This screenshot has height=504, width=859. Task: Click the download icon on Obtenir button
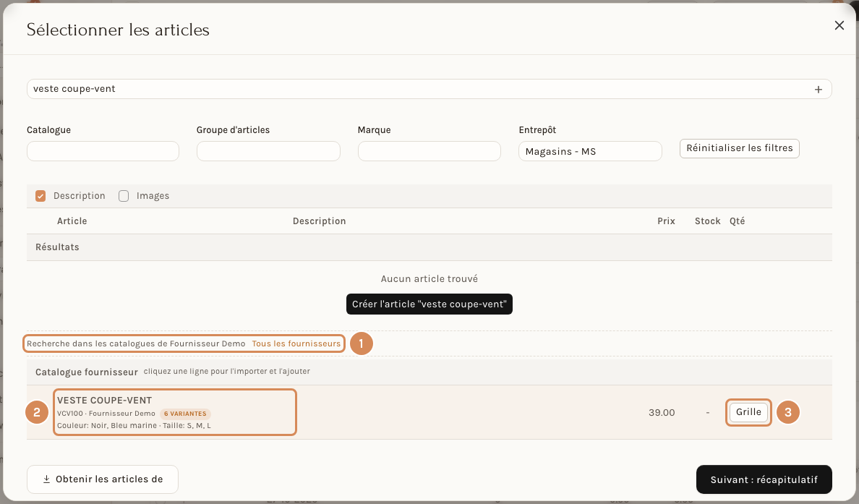(46, 479)
